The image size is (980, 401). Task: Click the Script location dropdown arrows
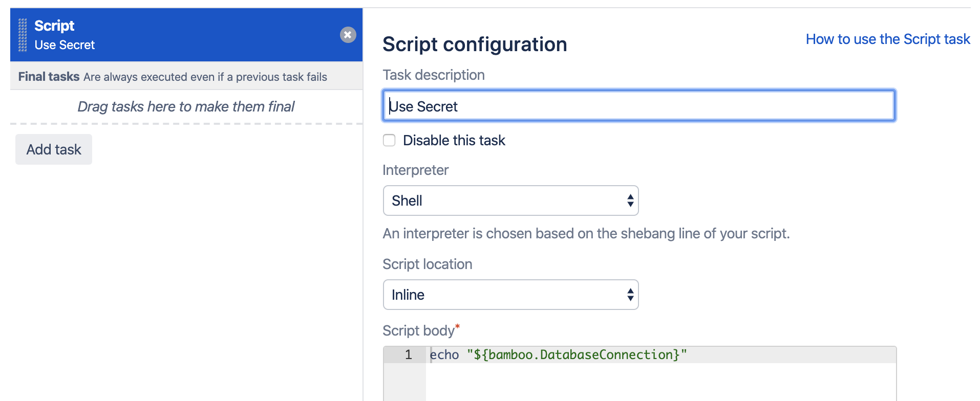pos(630,295)
